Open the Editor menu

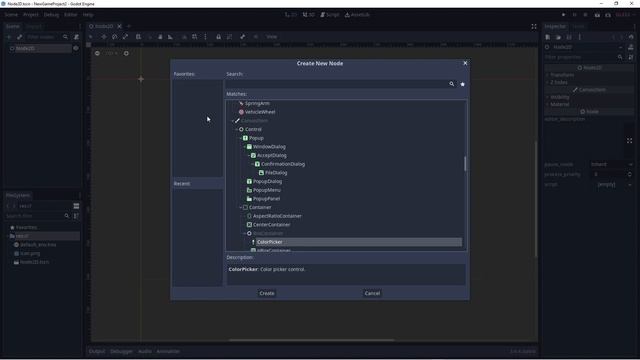click(x=71, y=15)
